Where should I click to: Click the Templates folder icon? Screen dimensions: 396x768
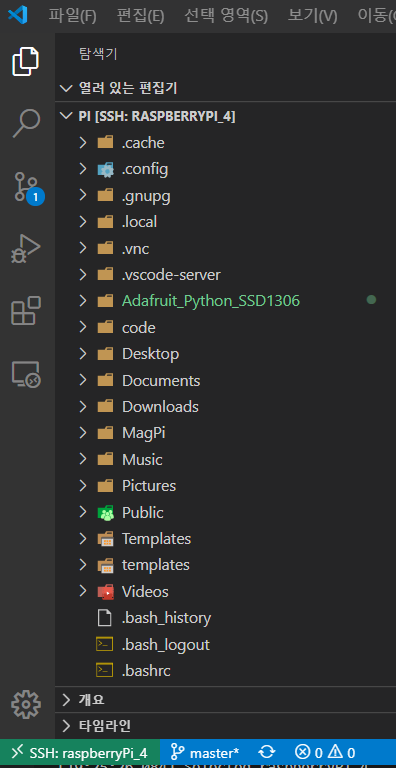[x=105, y=539]
